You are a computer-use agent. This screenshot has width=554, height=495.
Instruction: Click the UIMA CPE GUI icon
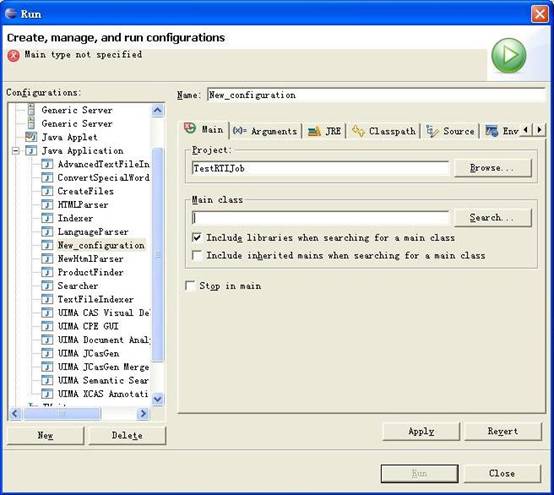[x=47, y=326]
